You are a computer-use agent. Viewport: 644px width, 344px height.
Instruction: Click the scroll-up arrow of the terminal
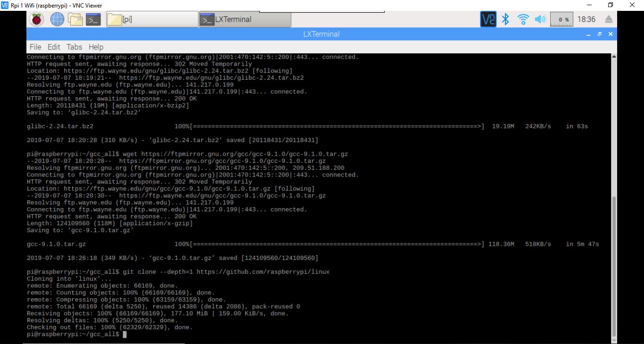pyautogui.click(x=613, y=57)
